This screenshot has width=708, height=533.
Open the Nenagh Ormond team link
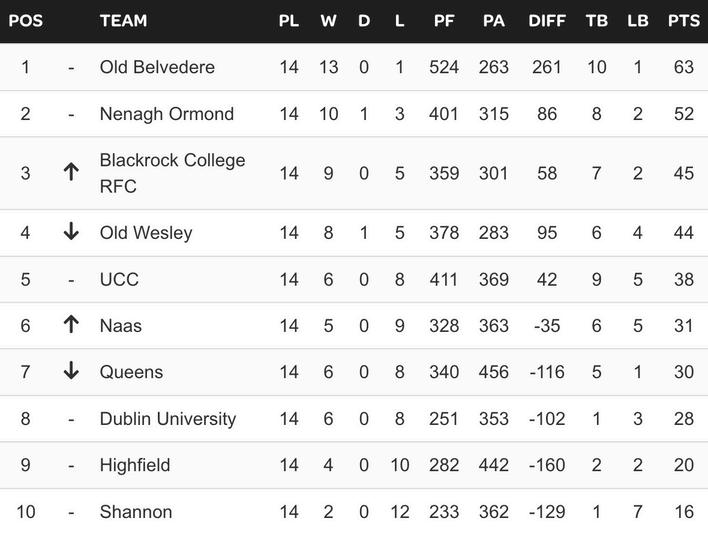167,114
